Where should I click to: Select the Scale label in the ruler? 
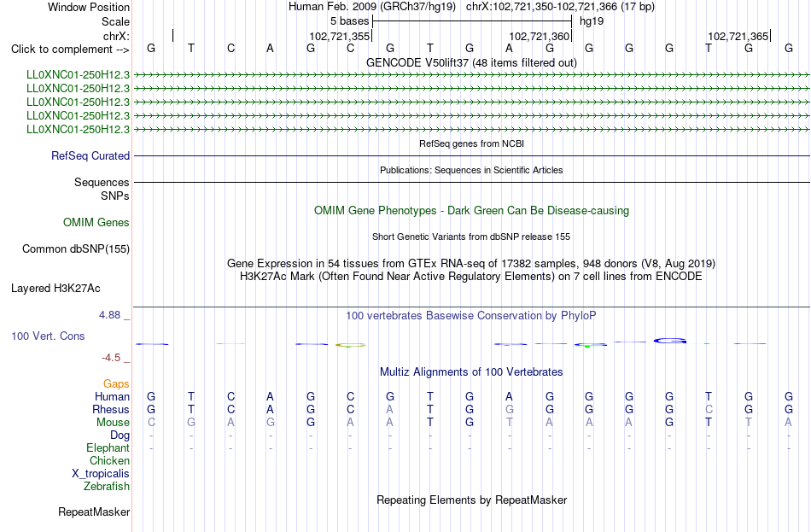pos(115,21)
